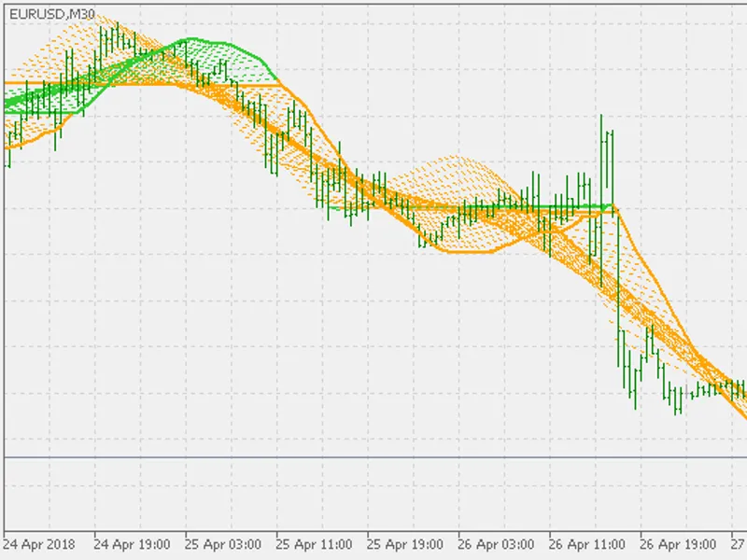747x560 pixels.
Task: Select the 25 Apr 19:00 time label
Action: pyautogui.click(x=405, y=544)
